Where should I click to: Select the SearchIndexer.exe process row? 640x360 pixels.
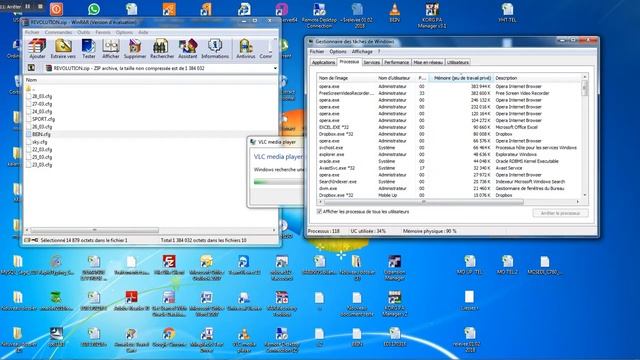449,182
